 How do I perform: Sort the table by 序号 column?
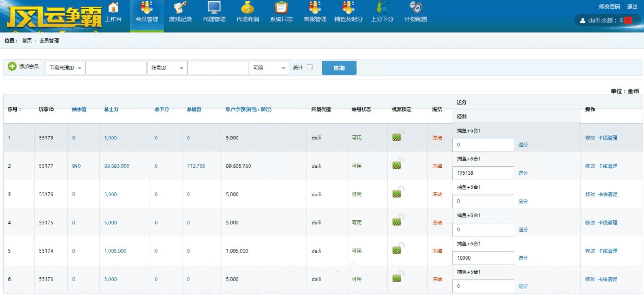[x=15, y=110]
